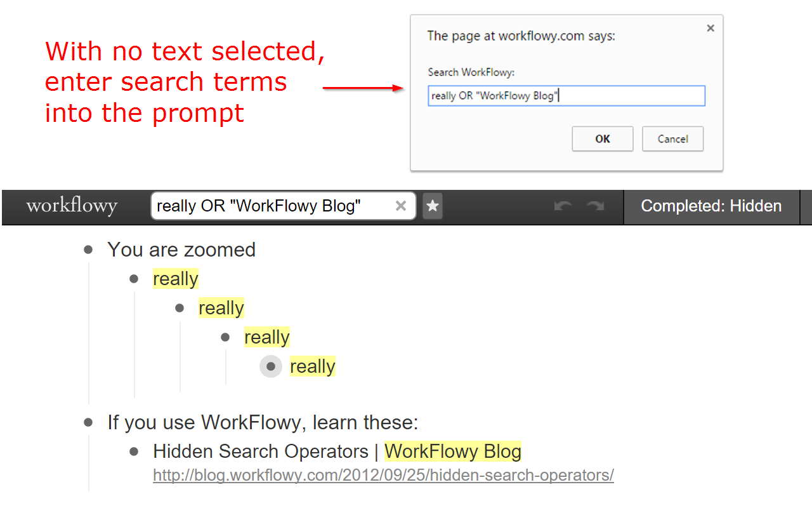Click bullet of 'You are zoomed'

click(x=88, y=250)
